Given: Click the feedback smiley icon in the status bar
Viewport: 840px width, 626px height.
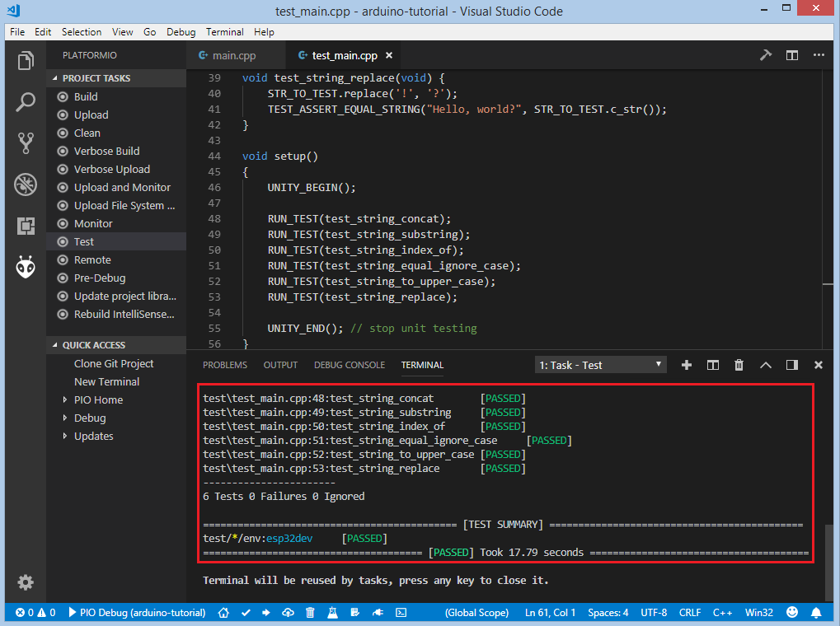Looking at the screenshot, I should click(x=792, y=612).
